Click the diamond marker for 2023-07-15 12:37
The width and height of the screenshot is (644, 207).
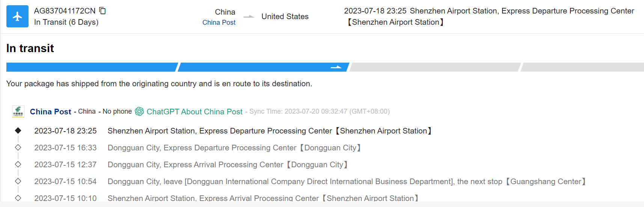click(18, 164)
